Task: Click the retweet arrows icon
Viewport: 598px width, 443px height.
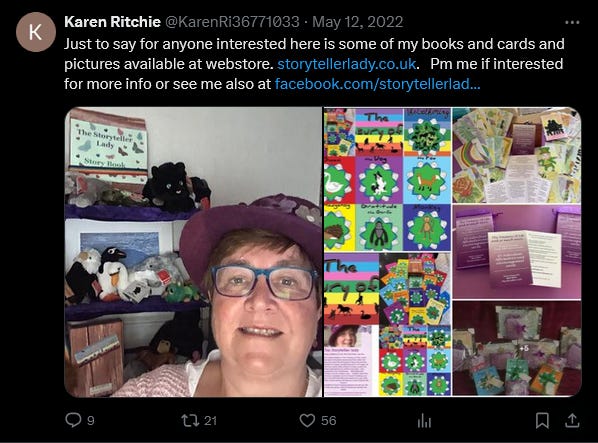Action: [190, 421]
